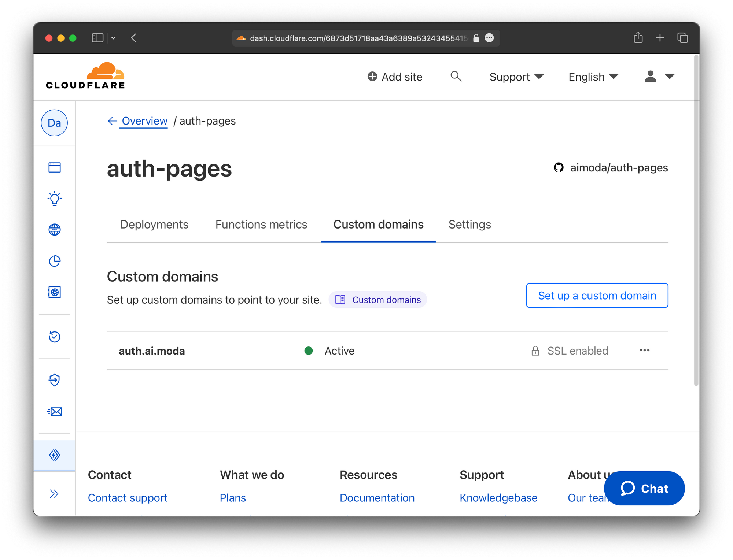Open the user account dropdown
Viewport: 733px width, 560px height.
(x=659, y=77)
